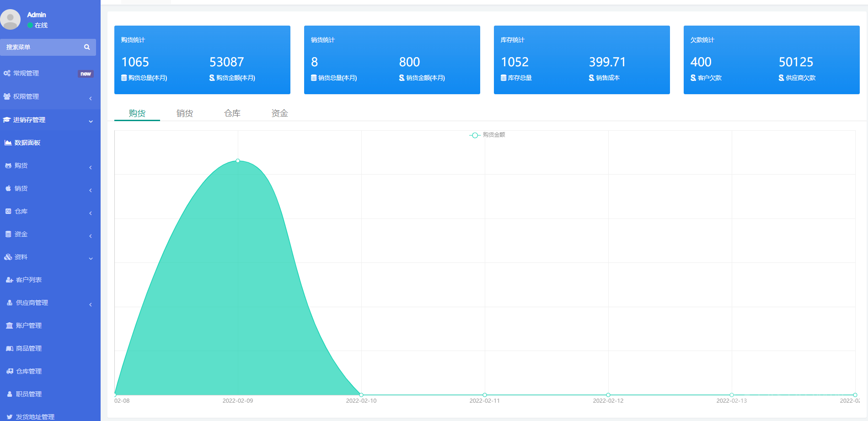
Task: Switch to the 仓库 chart tab
Action: pyautogui.click(x=232, y=113)
